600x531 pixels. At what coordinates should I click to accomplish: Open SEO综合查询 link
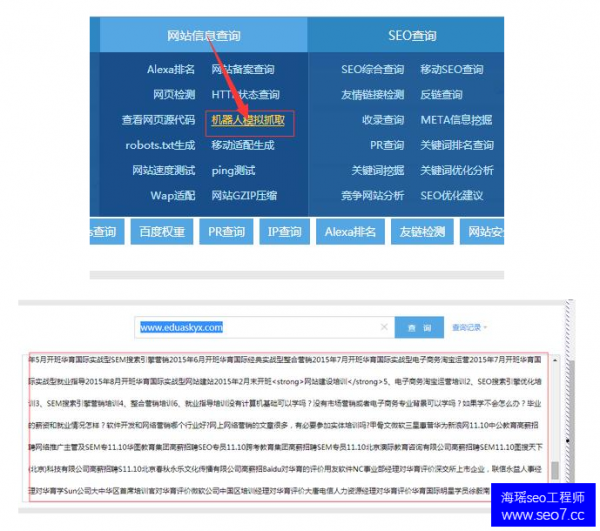point(372,69)
